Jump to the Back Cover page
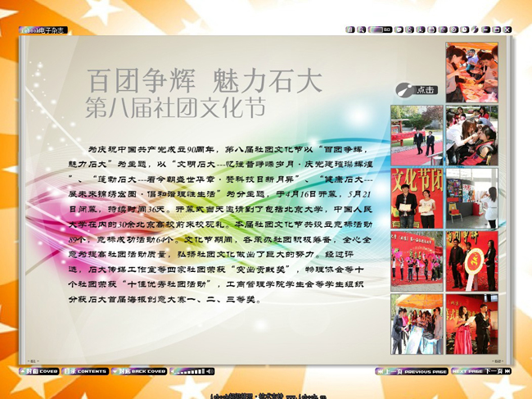This screenshot has height=399, width=532. 138,371
